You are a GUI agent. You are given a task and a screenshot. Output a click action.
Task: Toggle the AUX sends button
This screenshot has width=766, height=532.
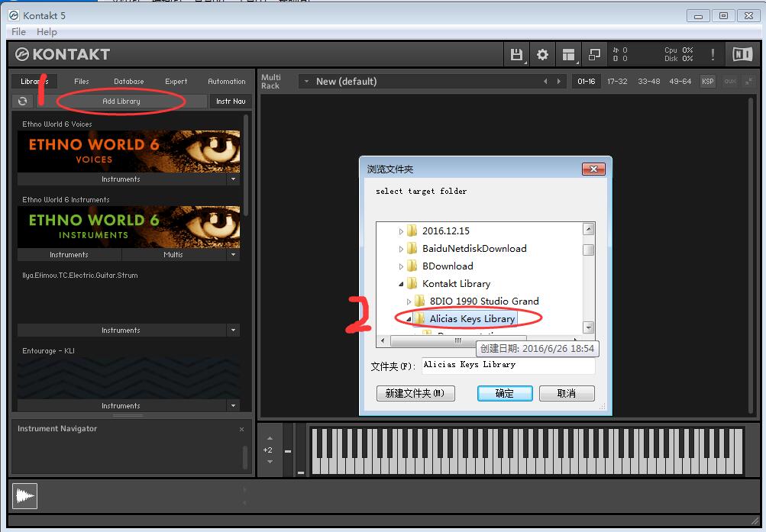730,82
